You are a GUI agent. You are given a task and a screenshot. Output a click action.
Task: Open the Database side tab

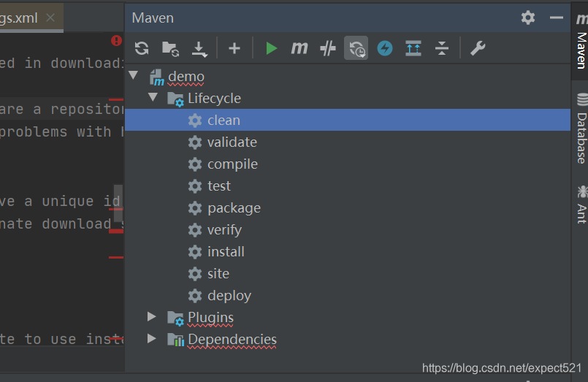point(581,129)
